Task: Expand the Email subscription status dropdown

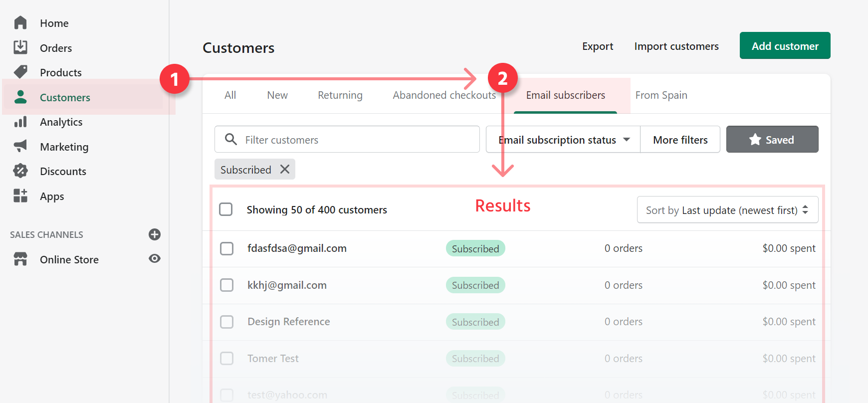Action: coord(563,140)
